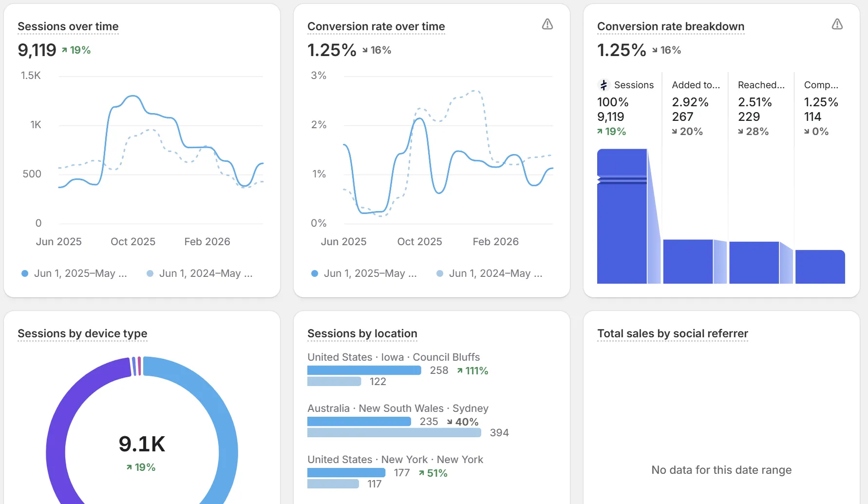Click the 111% increase for Council Bluffs

pos(472,371)
